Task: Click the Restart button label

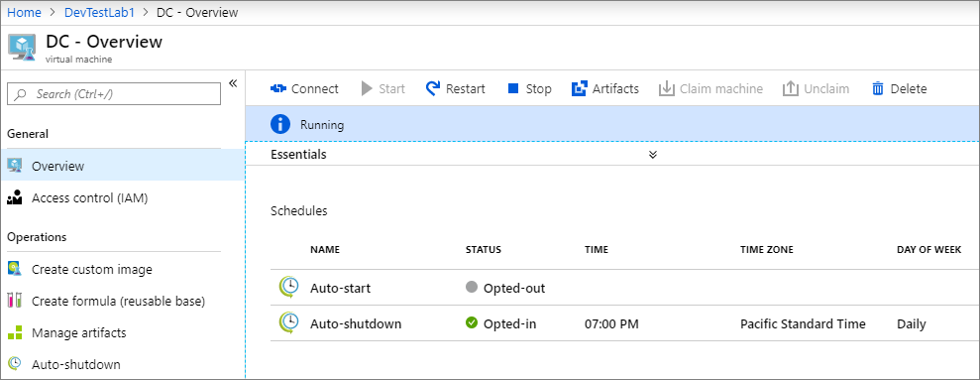Action: (x=466, y=89)
